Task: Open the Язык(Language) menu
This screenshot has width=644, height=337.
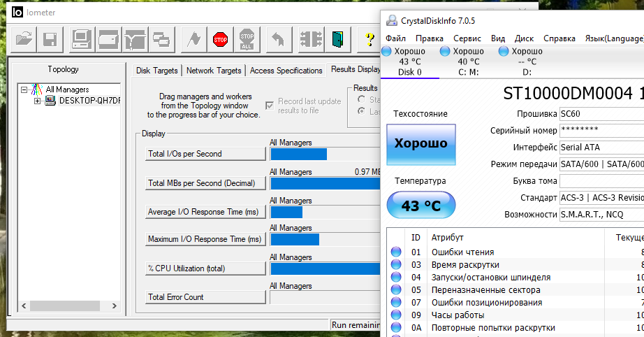Action: tap(614, 38)
